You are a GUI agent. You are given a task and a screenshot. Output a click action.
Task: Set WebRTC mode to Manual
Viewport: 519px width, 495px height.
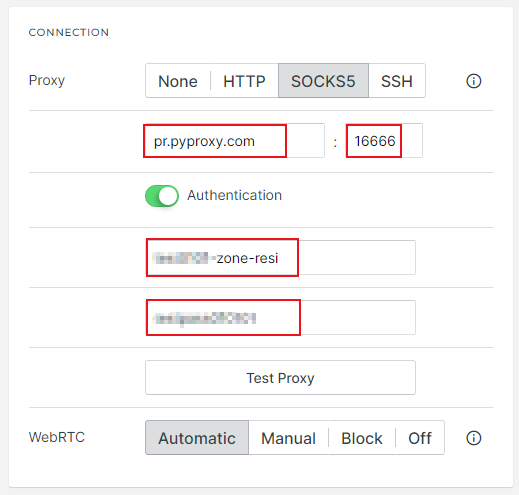(288, 438)
